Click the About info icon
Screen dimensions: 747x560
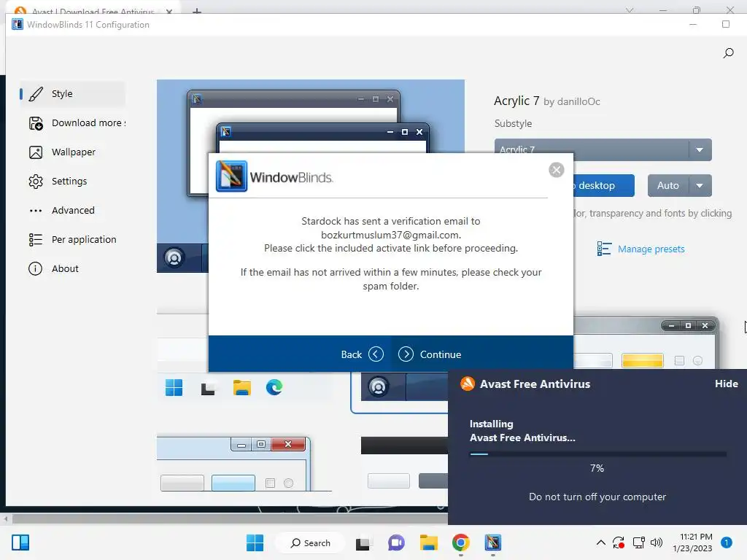35,268
